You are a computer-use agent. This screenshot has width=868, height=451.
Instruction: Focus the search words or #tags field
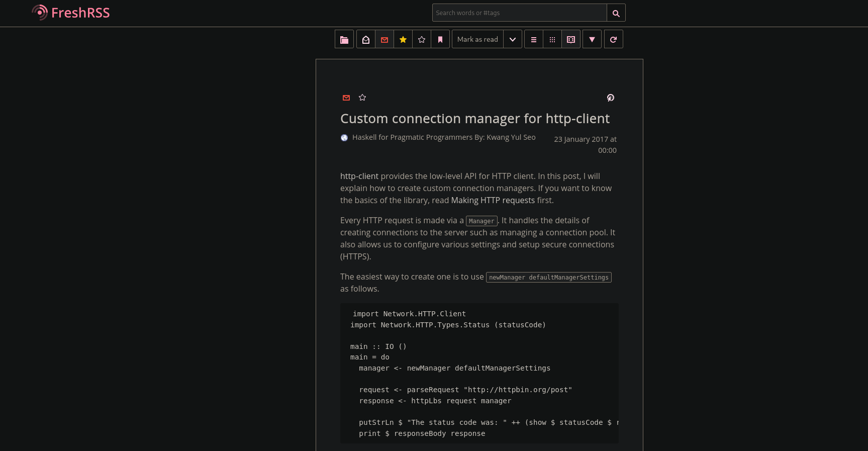pyautogui.click(x=520, y=13)
